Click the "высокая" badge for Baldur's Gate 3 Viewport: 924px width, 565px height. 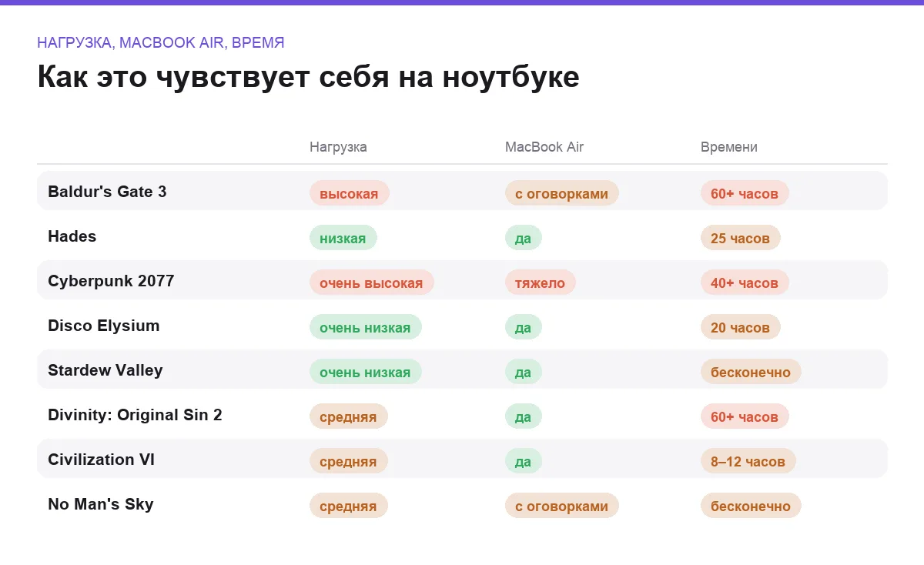click(x=350, y=193)
